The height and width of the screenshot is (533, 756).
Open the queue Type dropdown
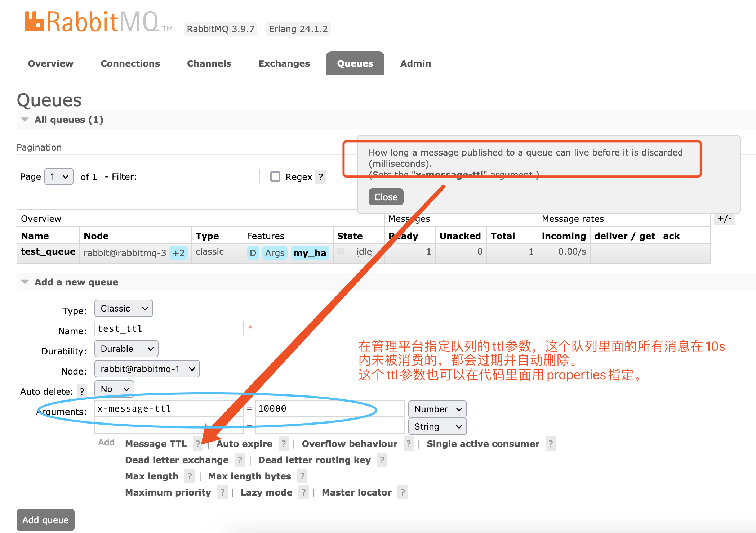click(x=124, y=308)
